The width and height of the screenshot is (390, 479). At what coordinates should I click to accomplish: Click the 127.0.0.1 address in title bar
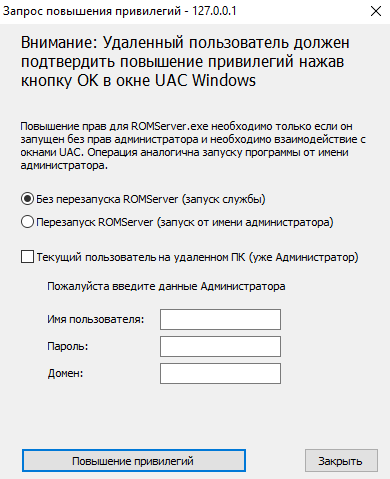pos(214,11)
